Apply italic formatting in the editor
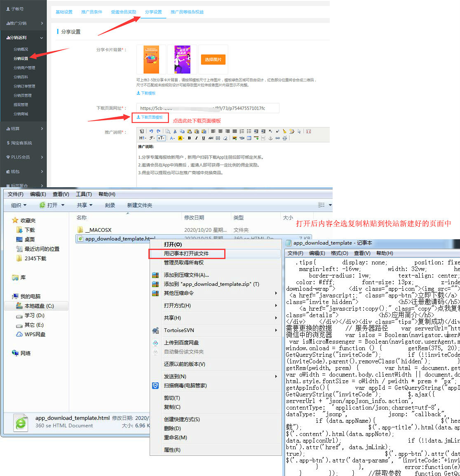This screenshot has height=476, width=460. pyautogui.click(x=196, y=138)
